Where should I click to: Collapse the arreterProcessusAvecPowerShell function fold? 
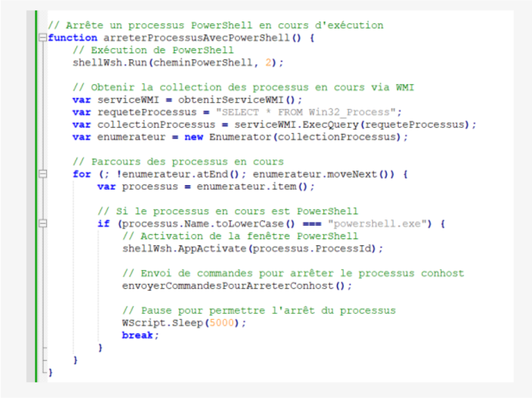click(x=43, y=37)
